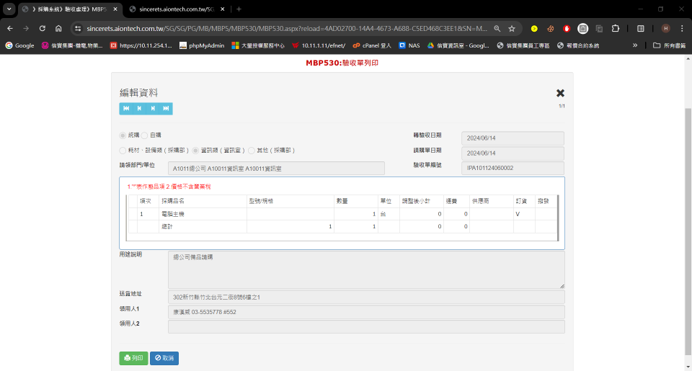The image size is (692, 371).
Task: Open the cPanel 登入 bookmark
Action: point(372,45)
